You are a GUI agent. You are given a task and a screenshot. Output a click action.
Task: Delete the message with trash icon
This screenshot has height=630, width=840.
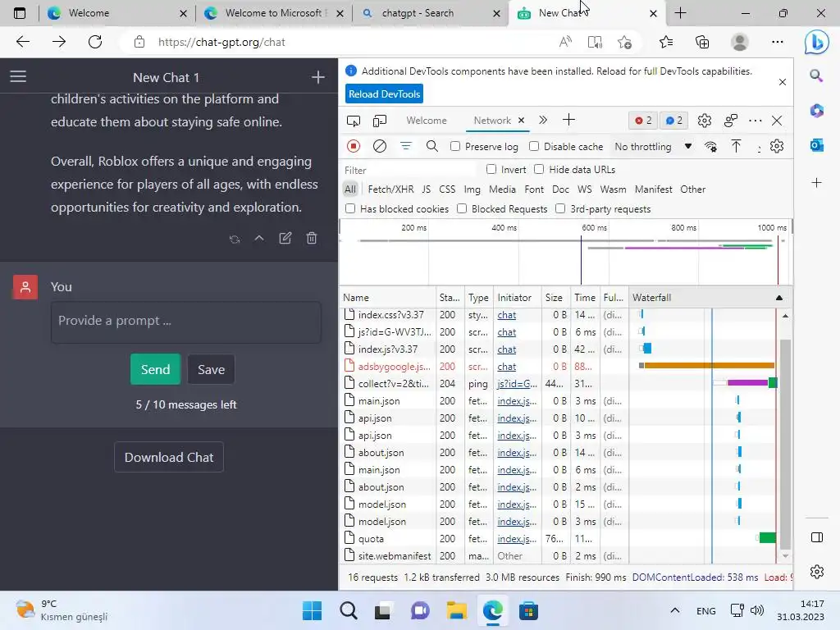pos(311,239)
